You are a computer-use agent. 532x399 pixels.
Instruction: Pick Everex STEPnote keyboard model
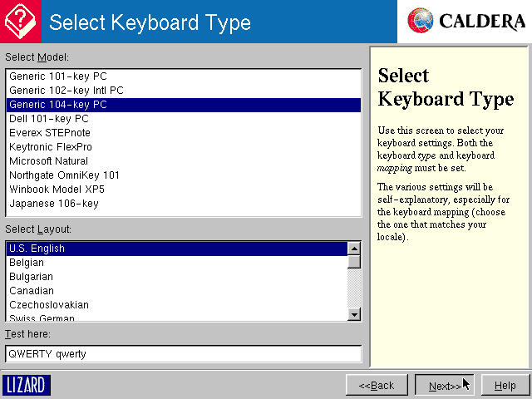[50, 133]
